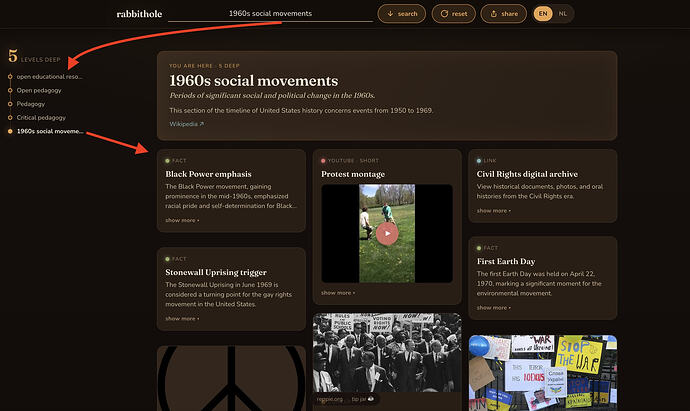The height and width of the screenshot is (411, 690).
Task: Select current 1960s social moveme... trail item
Action: (x=50, y=131)
